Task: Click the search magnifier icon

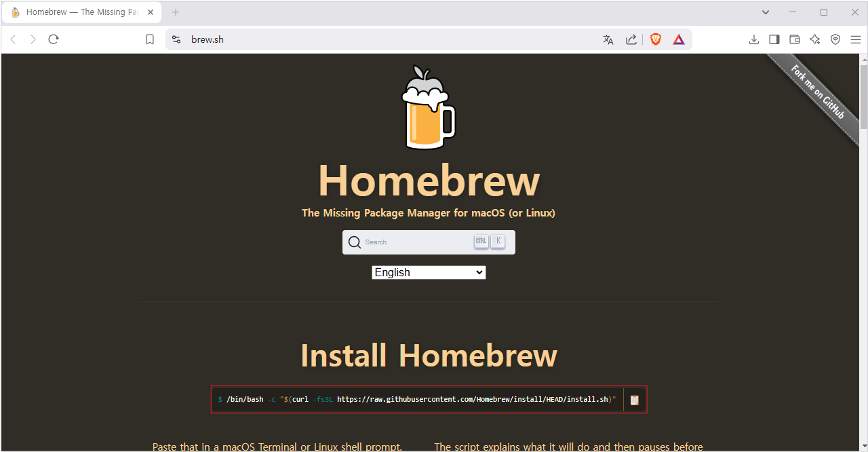Action: pos(355,242)
